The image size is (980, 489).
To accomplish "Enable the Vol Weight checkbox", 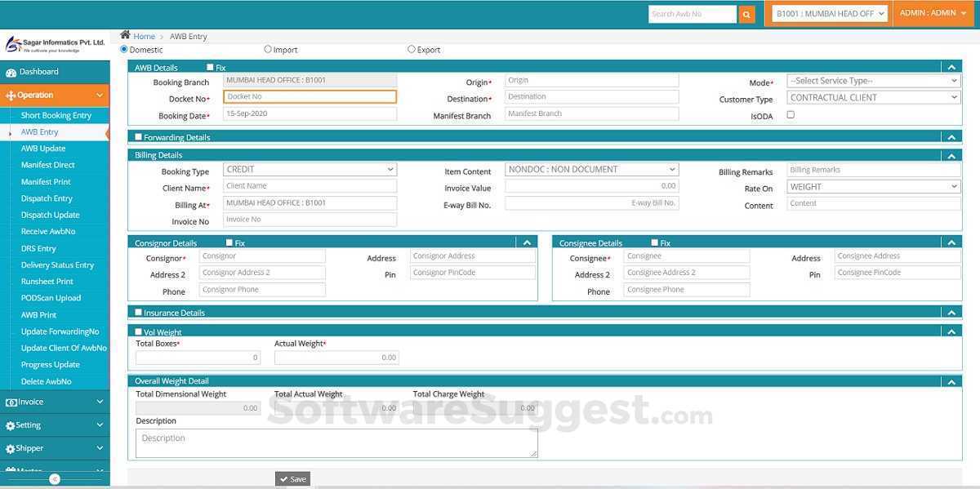I will (138, 331).
